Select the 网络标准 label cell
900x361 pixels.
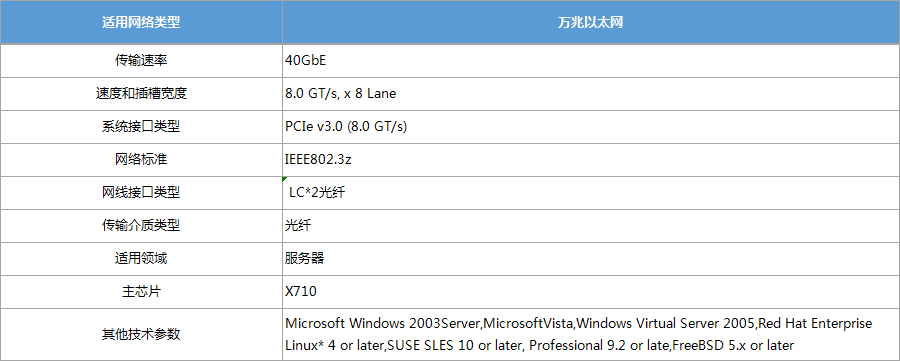pyautogui.click(x=141, y=160)
